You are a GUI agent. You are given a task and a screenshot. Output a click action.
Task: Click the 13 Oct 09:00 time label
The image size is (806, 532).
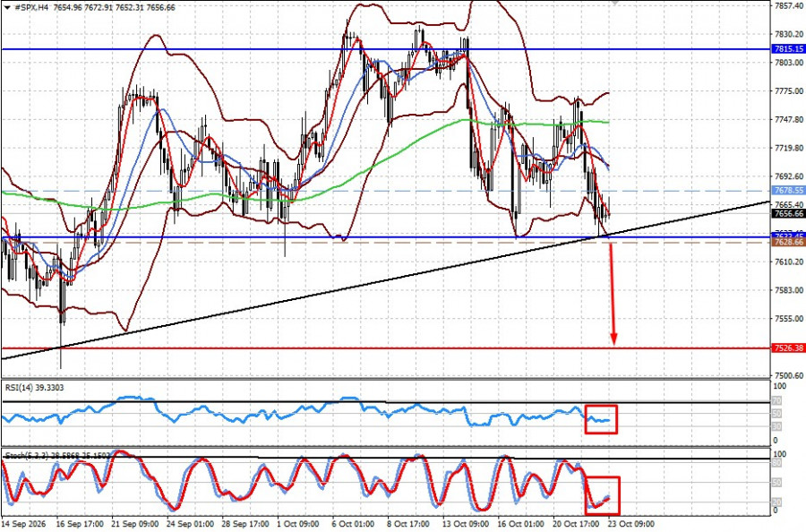pos(467,524)
